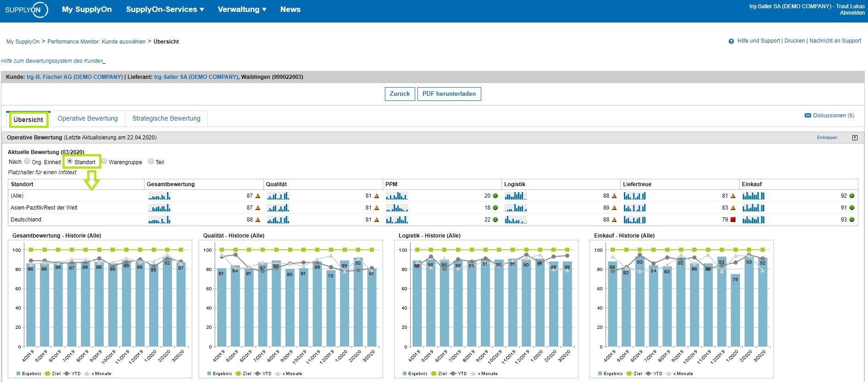Click the Abmelden logout link
Screen dimensions: 868x382
[x=852, y=13]
